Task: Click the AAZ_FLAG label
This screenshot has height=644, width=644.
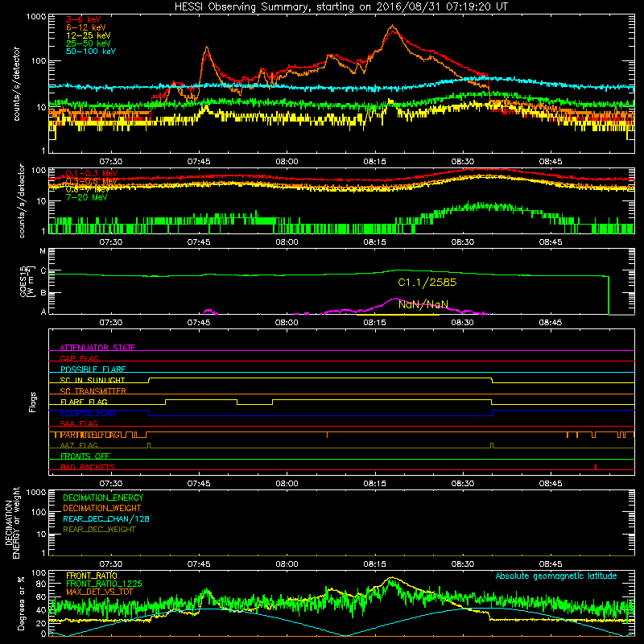Action: coord(79,446)
